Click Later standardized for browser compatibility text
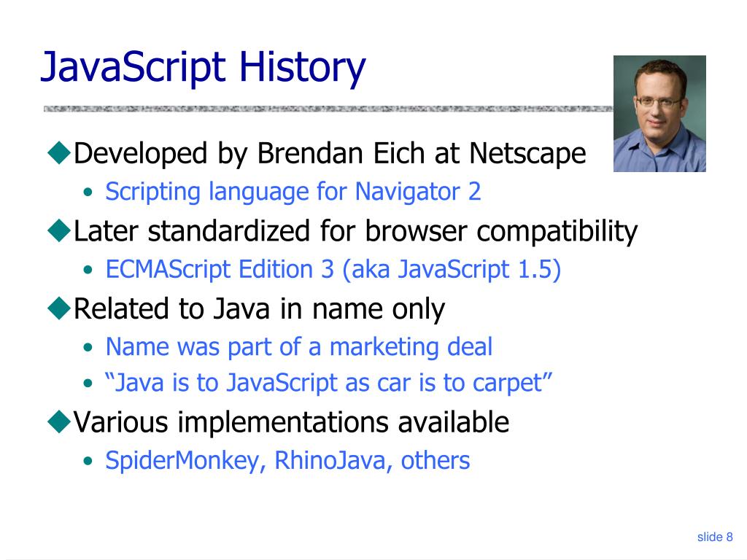 355,232
